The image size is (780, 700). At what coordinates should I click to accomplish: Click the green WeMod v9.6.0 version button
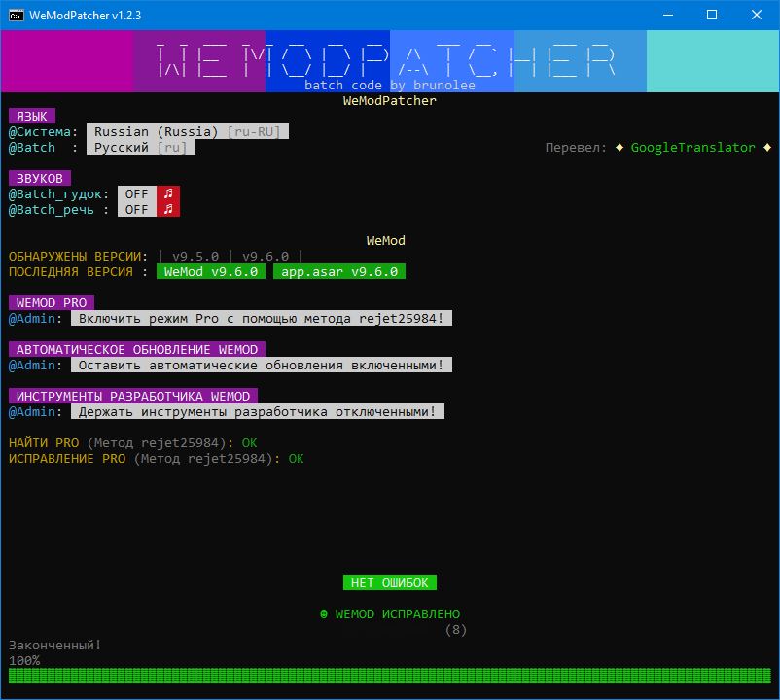(210, 271)
